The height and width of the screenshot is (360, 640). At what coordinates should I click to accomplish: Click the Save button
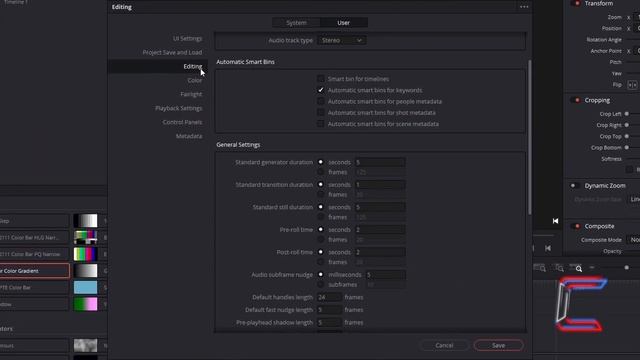(x=498, y=345)
